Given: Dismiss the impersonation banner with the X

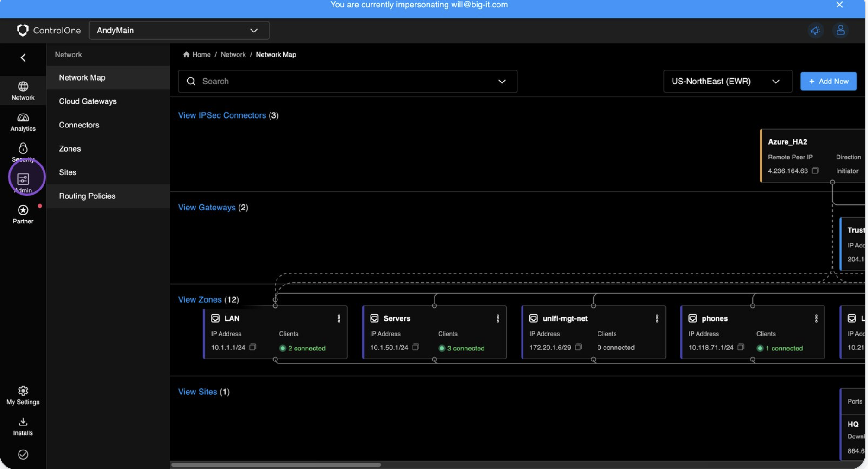Looking at the screenshot, I should pyautogui.click(x=839, y=5).
